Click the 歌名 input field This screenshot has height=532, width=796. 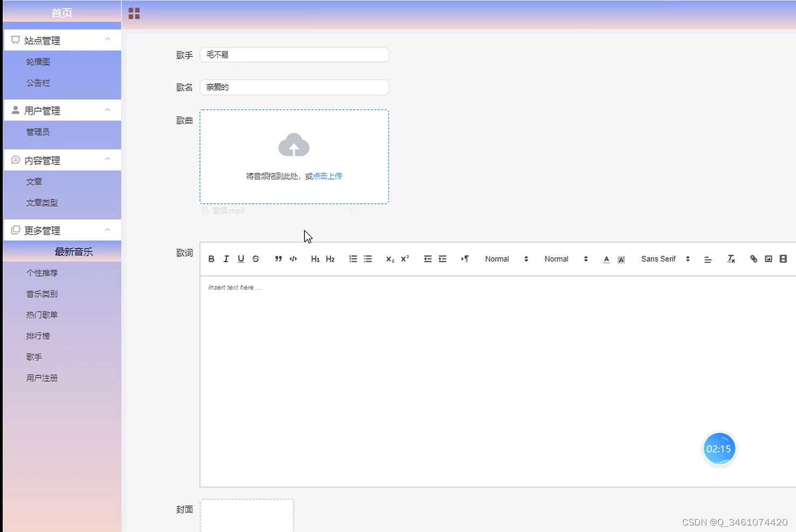tap(294, 87)
